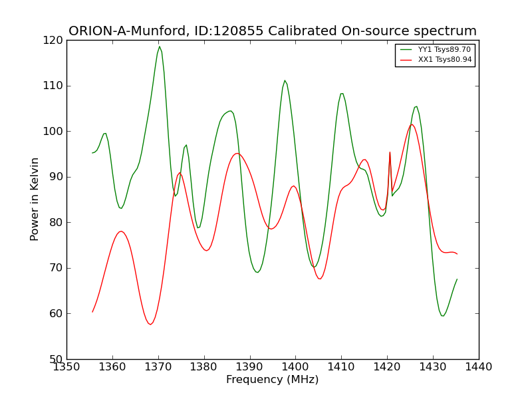Click the x-axis tick label 1370
The image size is (532, 399).
point(158,367)
